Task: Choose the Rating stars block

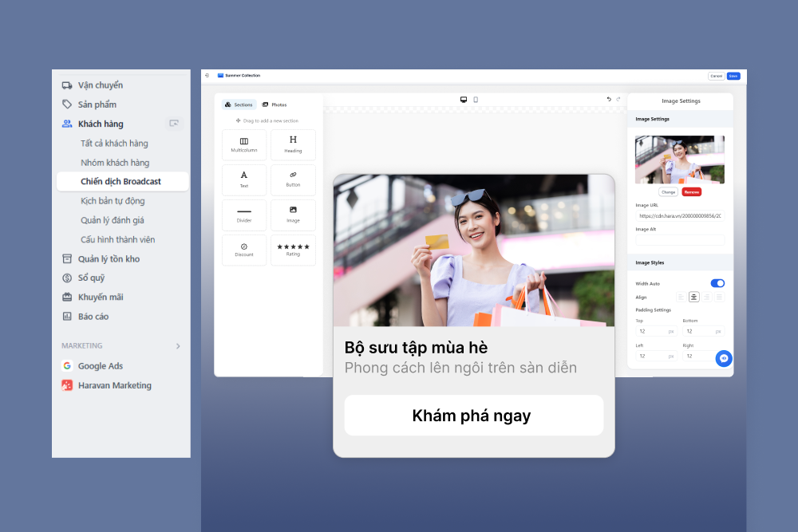Action: 293,250
